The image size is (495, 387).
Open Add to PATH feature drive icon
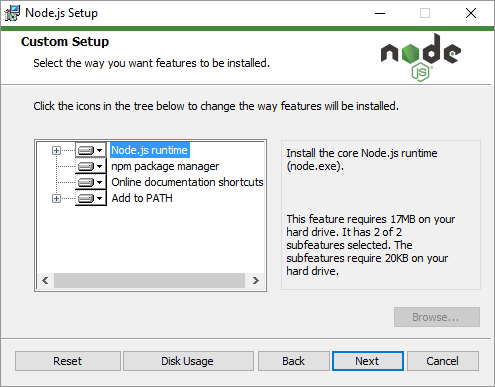coord(86,199)
